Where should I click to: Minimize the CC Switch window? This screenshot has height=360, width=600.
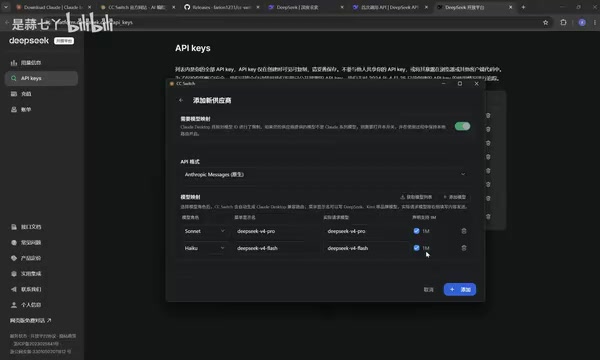pyautogui.click(x=443, y=83)
